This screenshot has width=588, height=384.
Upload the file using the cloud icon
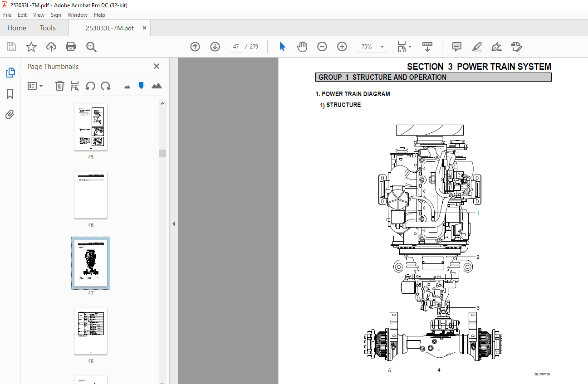51,47
